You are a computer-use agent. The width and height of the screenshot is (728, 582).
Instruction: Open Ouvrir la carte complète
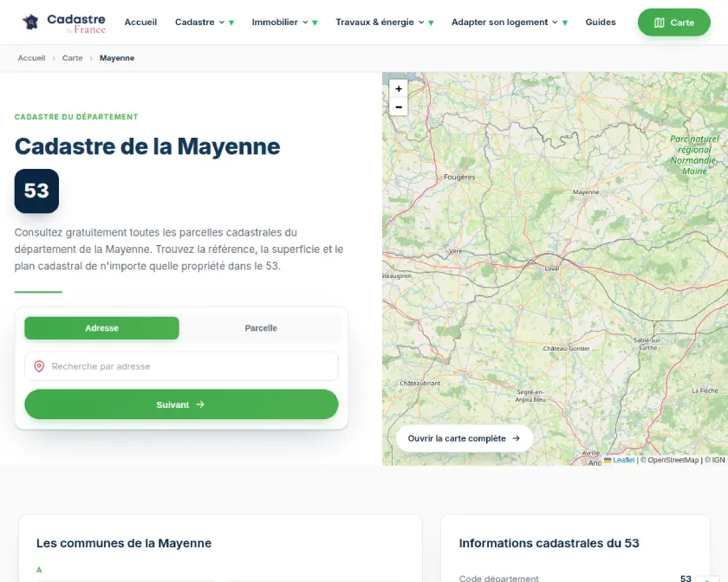tap(465, 438)
